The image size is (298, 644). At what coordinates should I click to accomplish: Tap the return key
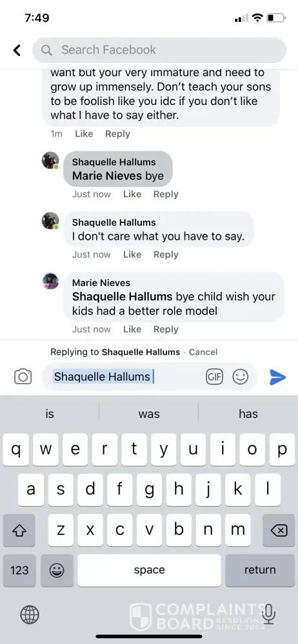(260, 570)
